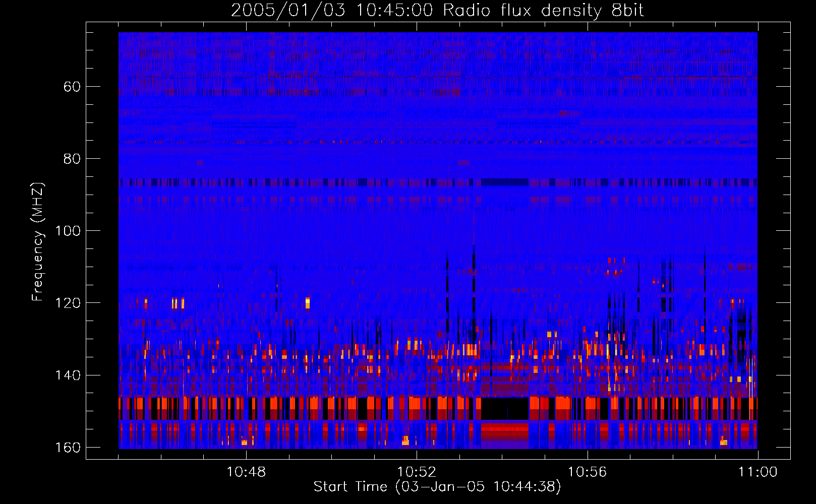Viewport: 816px width, 504px height.
Task: Click the 60 frequency tick label
Action: [x=72, y=87]
